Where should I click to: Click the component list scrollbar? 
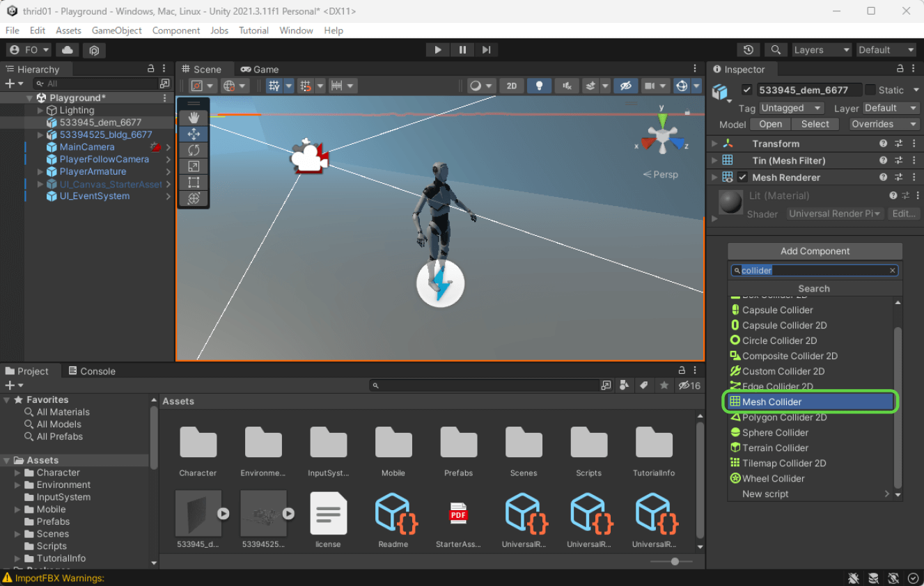coord(898,407)
